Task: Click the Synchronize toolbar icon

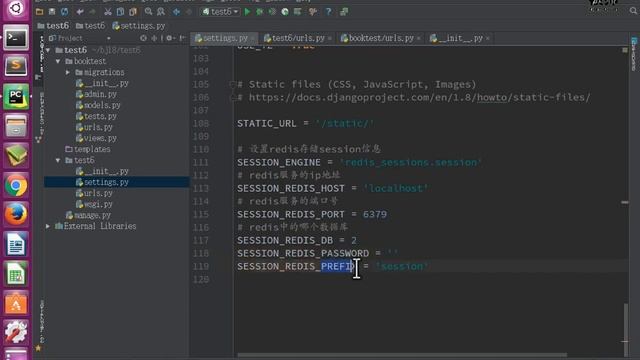Action: pyautogui.click(x=64, y=12)
